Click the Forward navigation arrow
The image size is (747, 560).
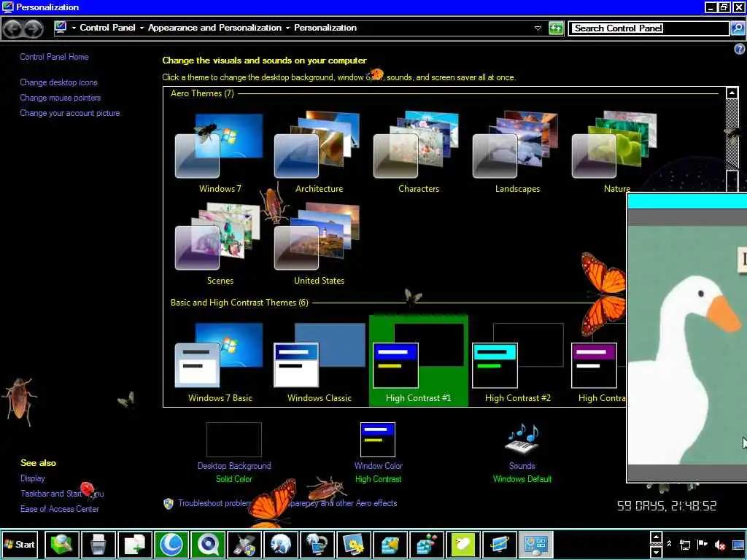tap(34, 28)
